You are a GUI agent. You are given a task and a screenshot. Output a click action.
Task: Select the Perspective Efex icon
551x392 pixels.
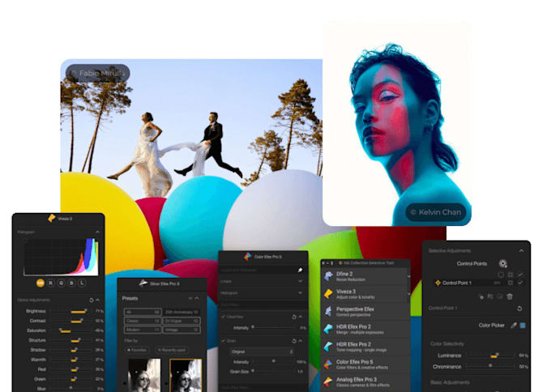328,311
